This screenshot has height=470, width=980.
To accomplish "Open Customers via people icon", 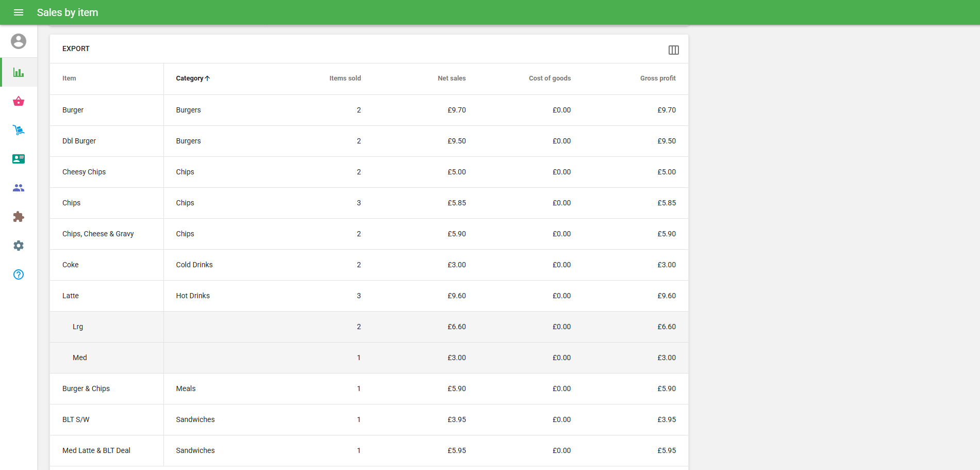I will coord(19,188).
